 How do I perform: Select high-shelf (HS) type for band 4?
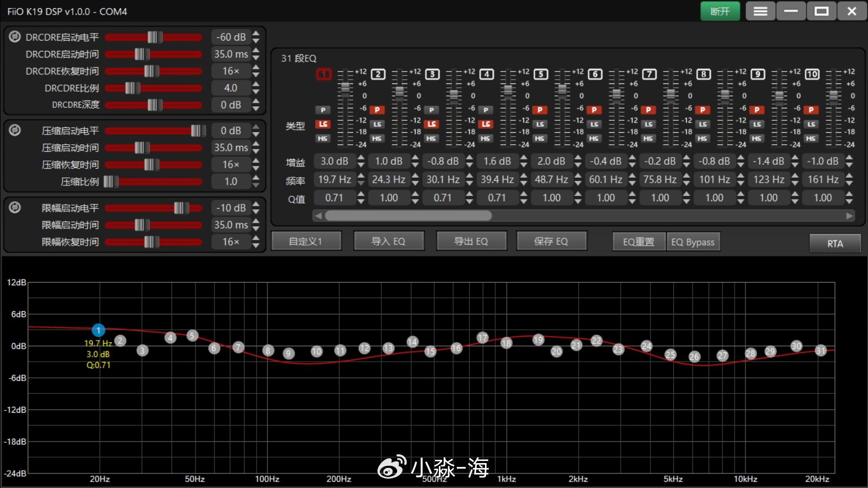[486, 139]
